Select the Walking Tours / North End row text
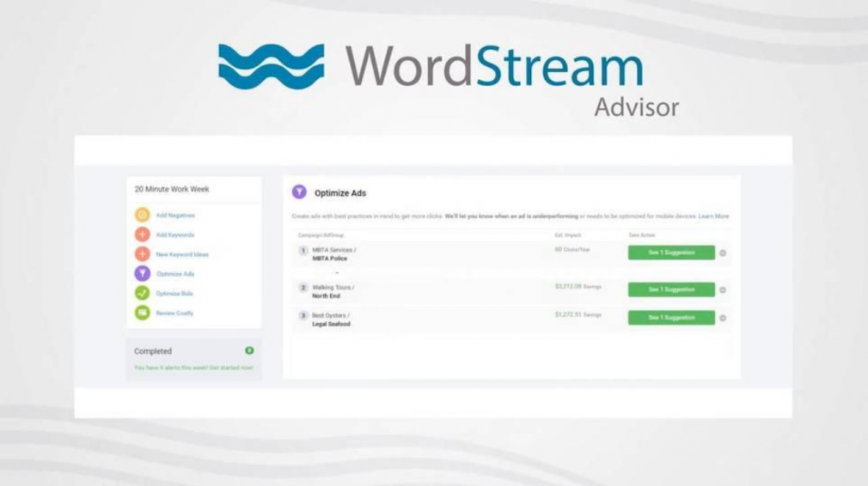 pos(333,291)
